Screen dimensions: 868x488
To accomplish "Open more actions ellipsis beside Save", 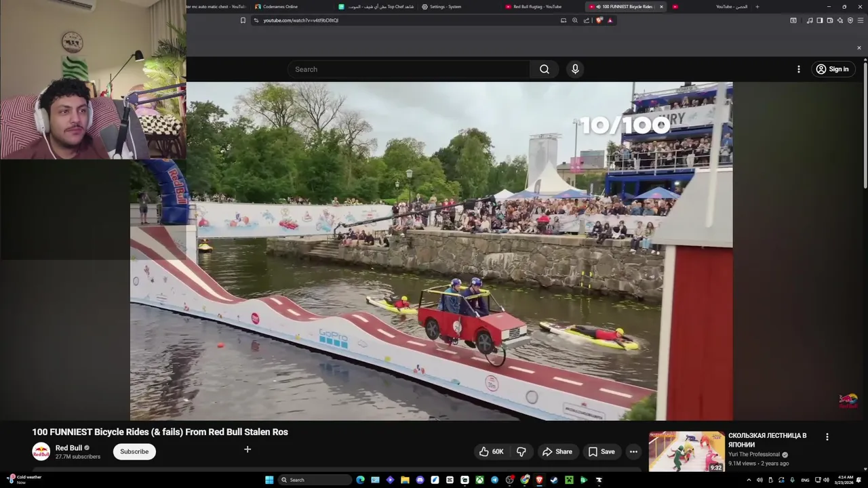I will coord(633,451).
